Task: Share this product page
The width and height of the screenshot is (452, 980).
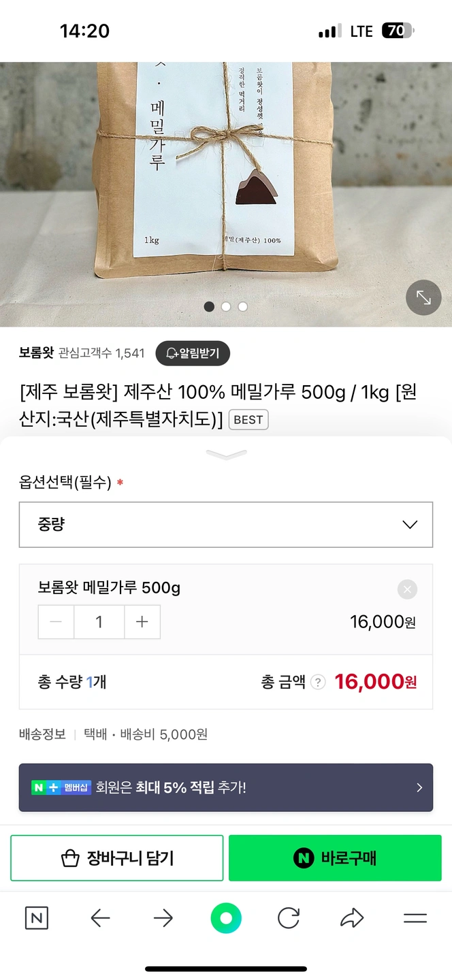Action: point(352,919)
